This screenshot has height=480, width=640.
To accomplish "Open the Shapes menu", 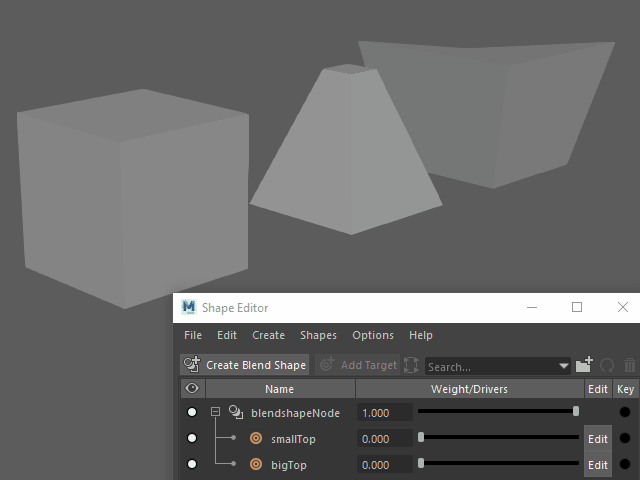I will (318, 335).
